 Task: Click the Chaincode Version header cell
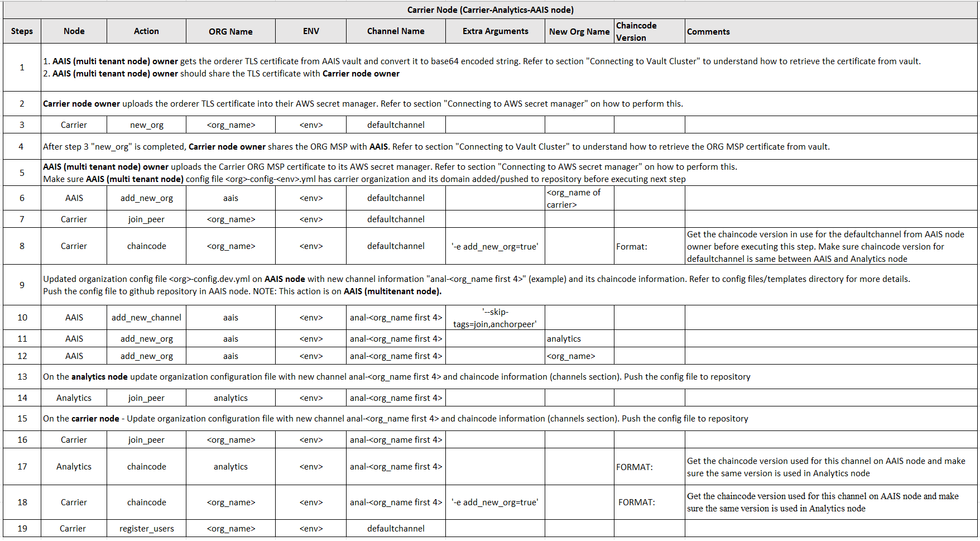[649, 31]
